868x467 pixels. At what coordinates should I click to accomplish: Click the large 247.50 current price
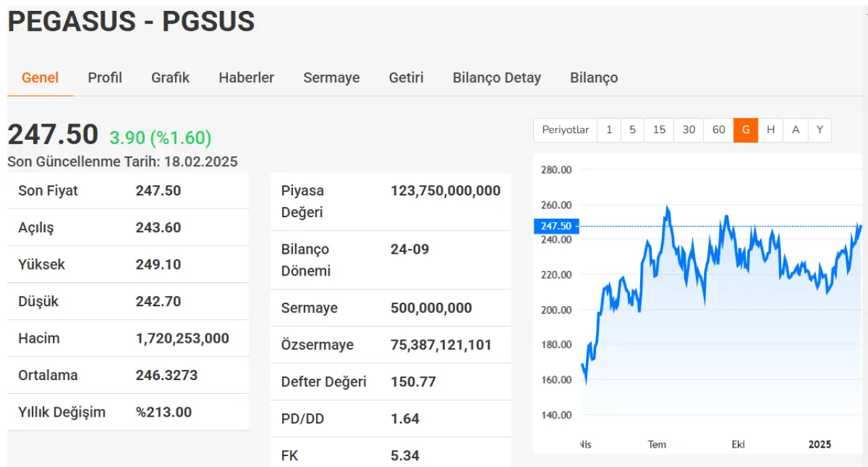(x=53, y=134)
